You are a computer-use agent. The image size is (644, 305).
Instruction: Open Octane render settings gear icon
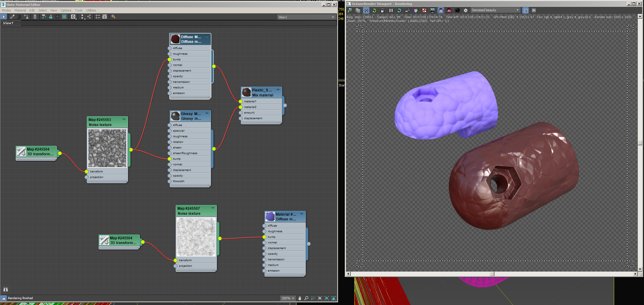click(x=466, y=10)
